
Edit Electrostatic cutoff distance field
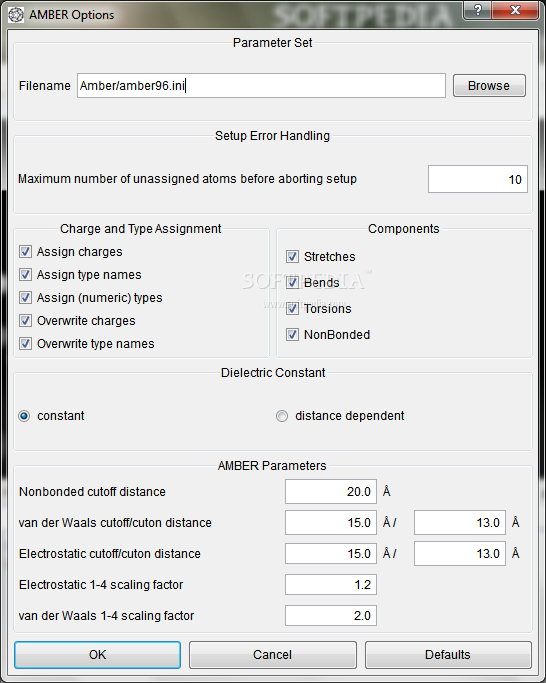coord(331,554)
